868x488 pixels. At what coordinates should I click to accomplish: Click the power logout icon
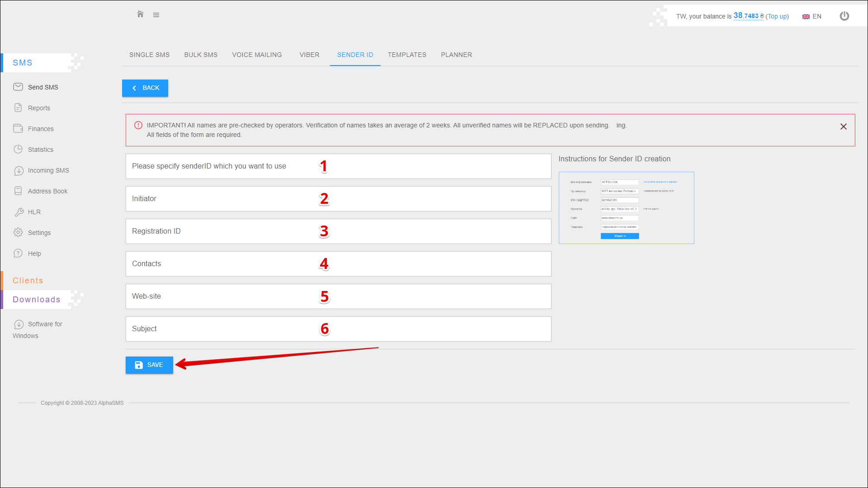[844, 16]
